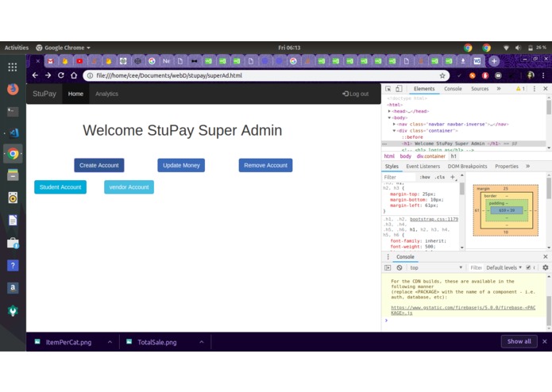Open Firefox from the Ubuntu dock
This screenshot has height=392, width=552.
(13, 89)
